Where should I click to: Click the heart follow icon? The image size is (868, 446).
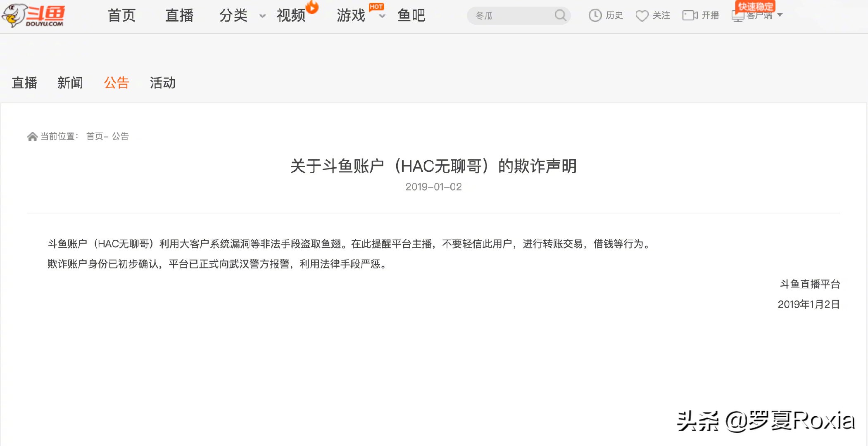point(642,16)
